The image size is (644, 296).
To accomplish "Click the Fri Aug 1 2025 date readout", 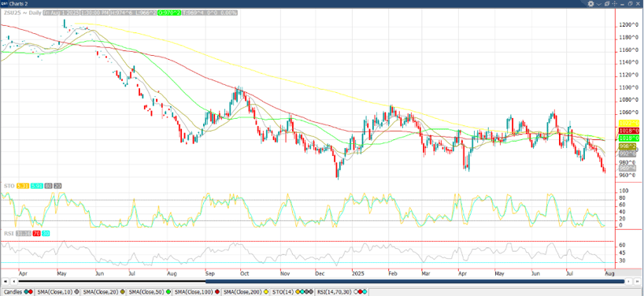I will 61,13.
